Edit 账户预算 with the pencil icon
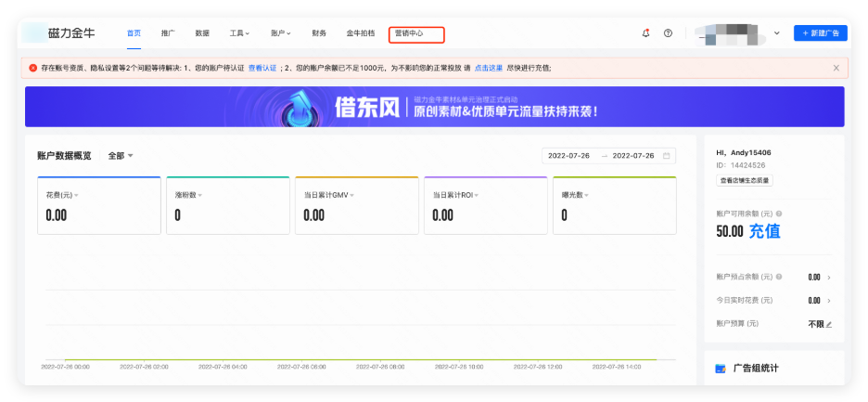The image size is (868, 402). [829, 324]
